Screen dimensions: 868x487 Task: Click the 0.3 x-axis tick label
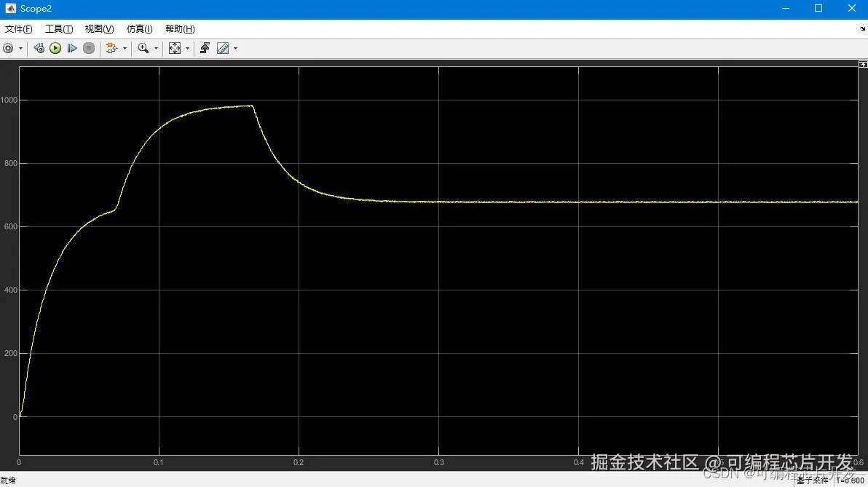[x=438, y=462]
